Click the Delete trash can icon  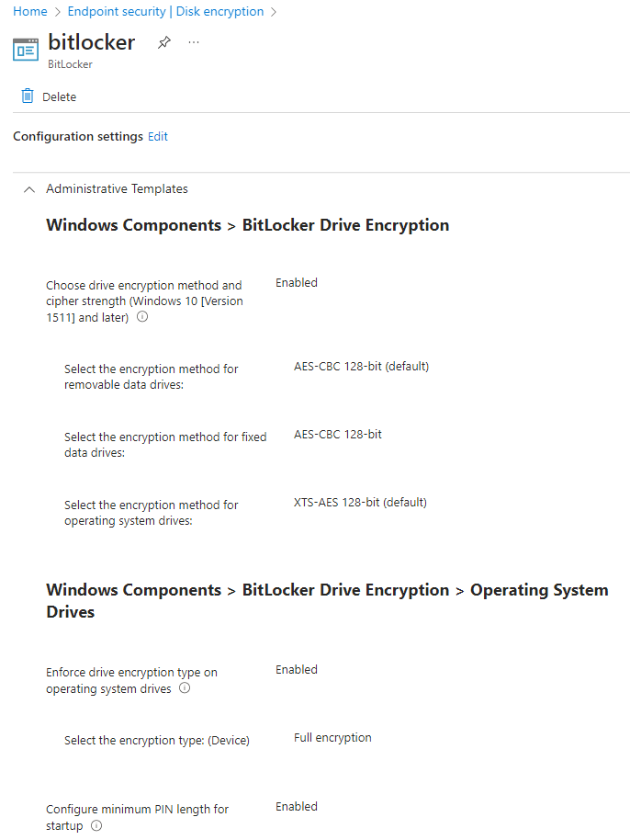click(x=28, y=96)
